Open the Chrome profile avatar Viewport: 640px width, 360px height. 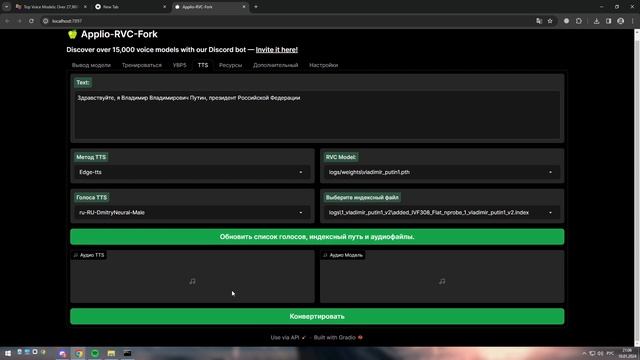pyautogui.click(x=620, y=21)
